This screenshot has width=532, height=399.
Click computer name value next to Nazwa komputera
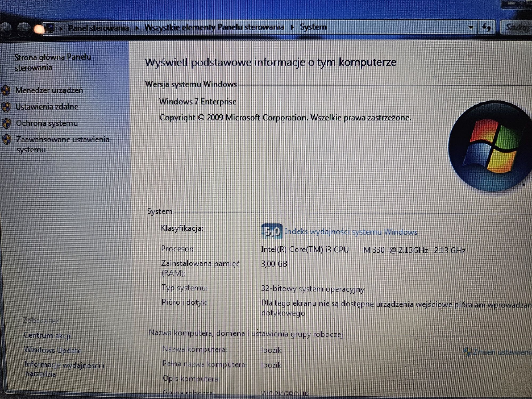271,350
